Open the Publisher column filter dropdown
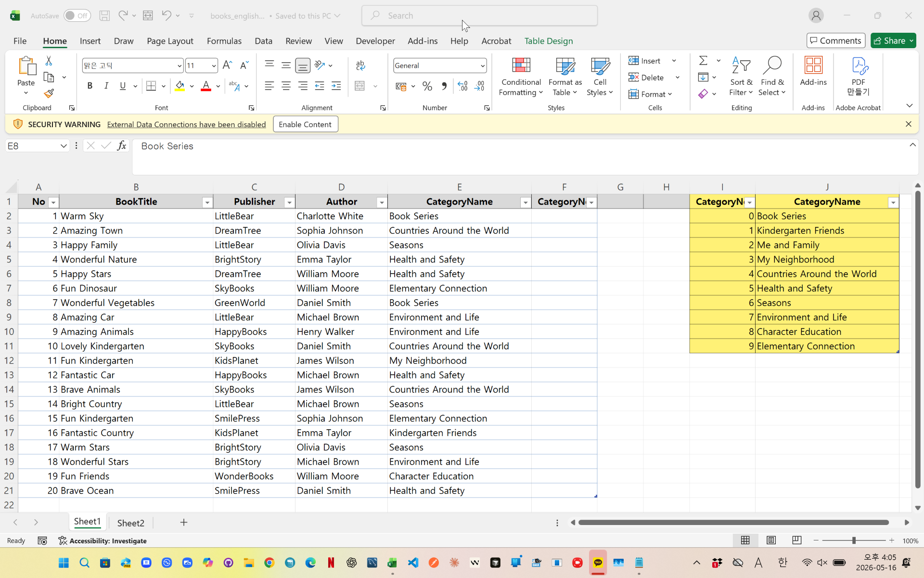Screen dimensions: 924x578 pyautogui.click(x=289, y=202)
